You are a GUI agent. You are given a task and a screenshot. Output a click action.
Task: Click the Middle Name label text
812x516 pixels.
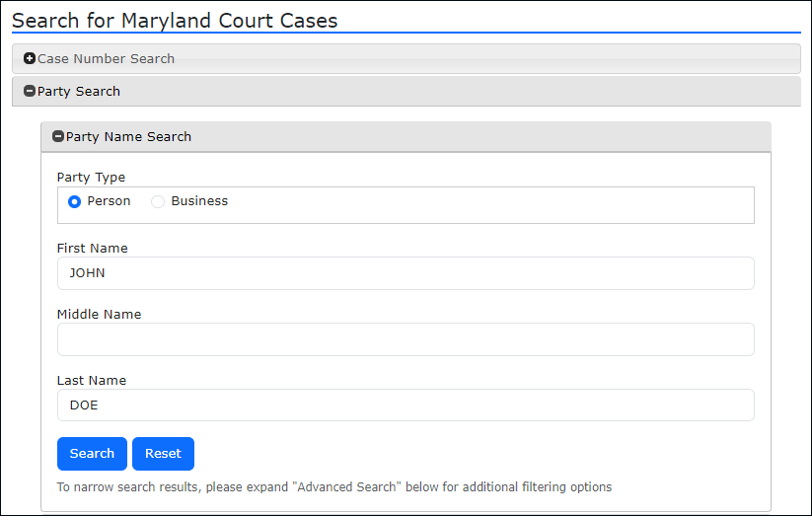click(x=99, y=315)
